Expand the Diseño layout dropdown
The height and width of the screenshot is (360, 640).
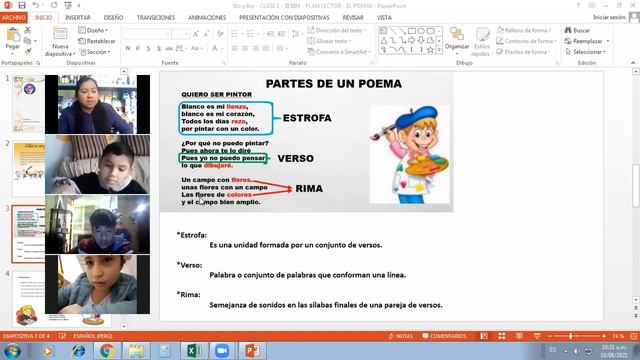tap(93, 30)
